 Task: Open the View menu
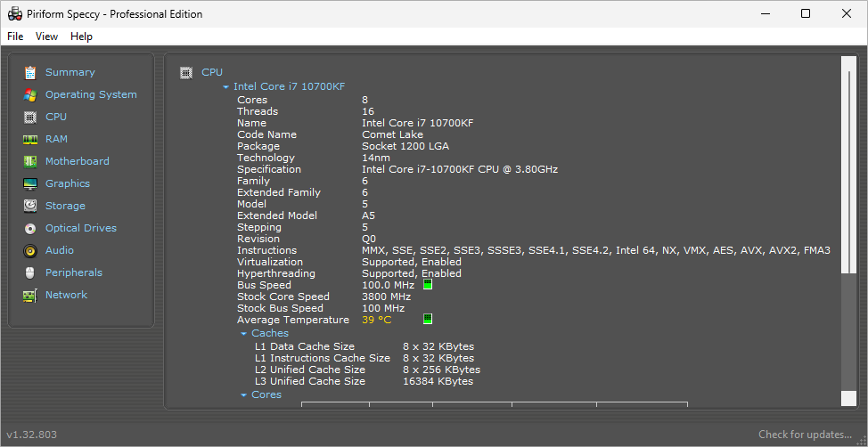46,37
